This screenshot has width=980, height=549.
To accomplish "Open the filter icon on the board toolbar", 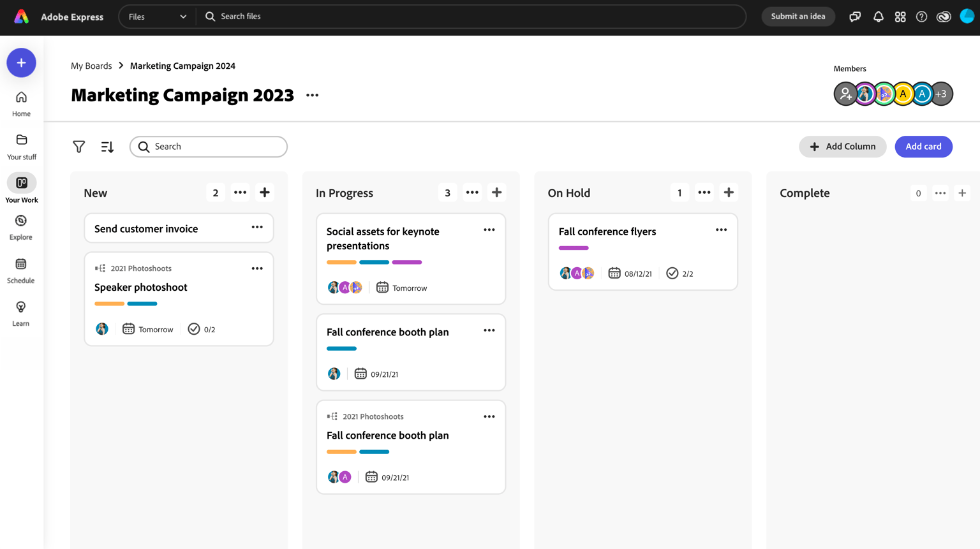I will click(78, 147).
